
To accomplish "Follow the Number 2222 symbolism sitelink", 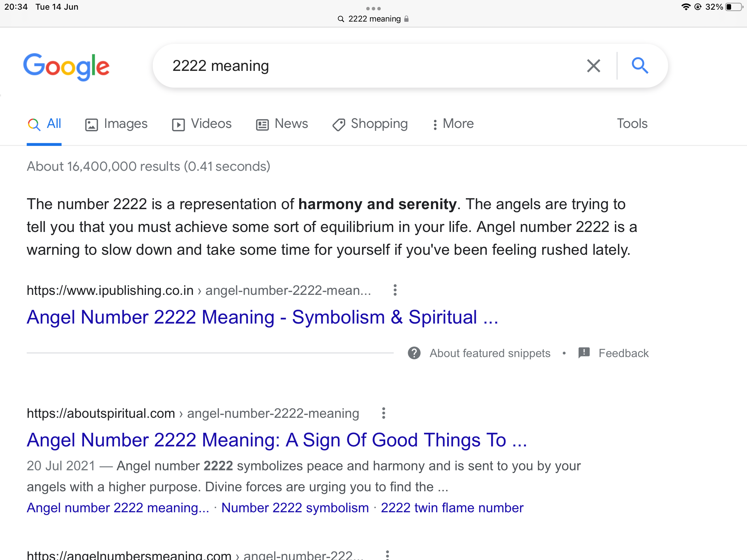I will [x=295, y=508].
